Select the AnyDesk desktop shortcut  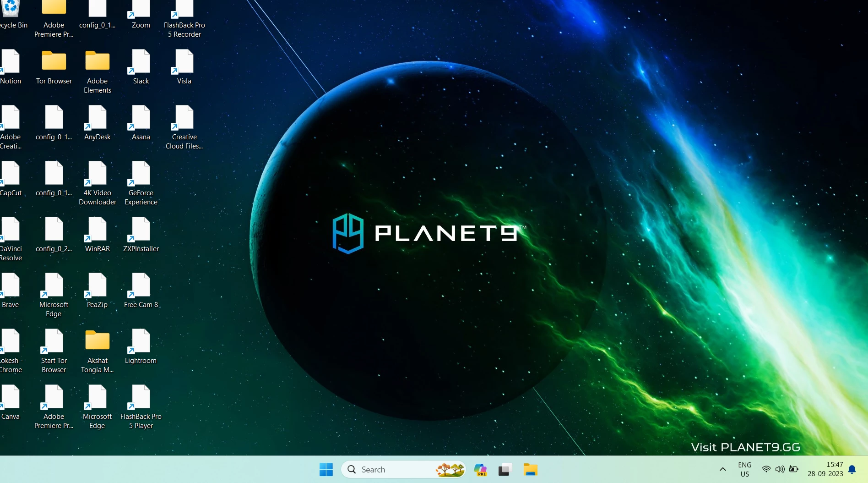98,123
